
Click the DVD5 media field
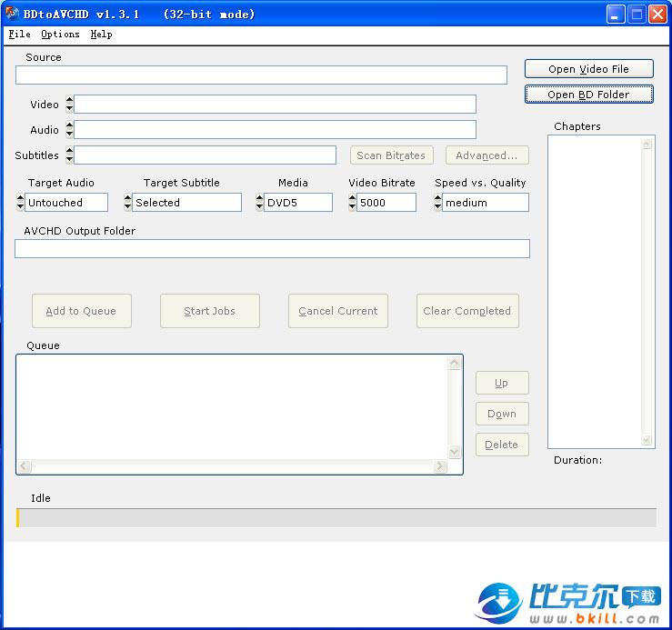click(298, 203)
